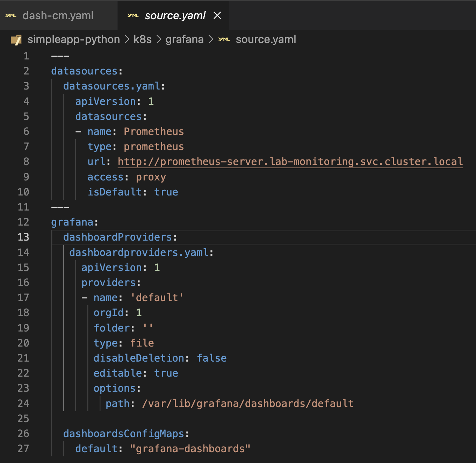Viewport: 476px width, 463px height.
Task: Click the YAML icon on dash-cm.yaml tab
Action: [11, 16]
